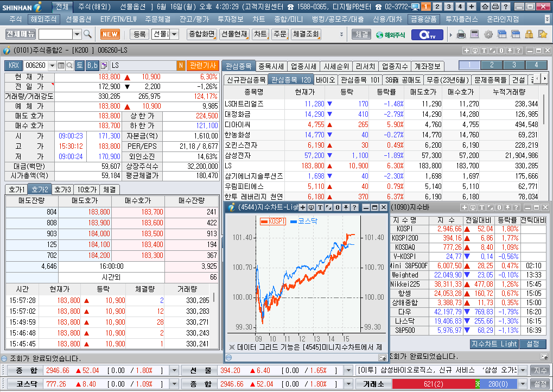
Task: Open the dropdown of the 전체메뉴 search field
Action: click(x=77, y=34)
